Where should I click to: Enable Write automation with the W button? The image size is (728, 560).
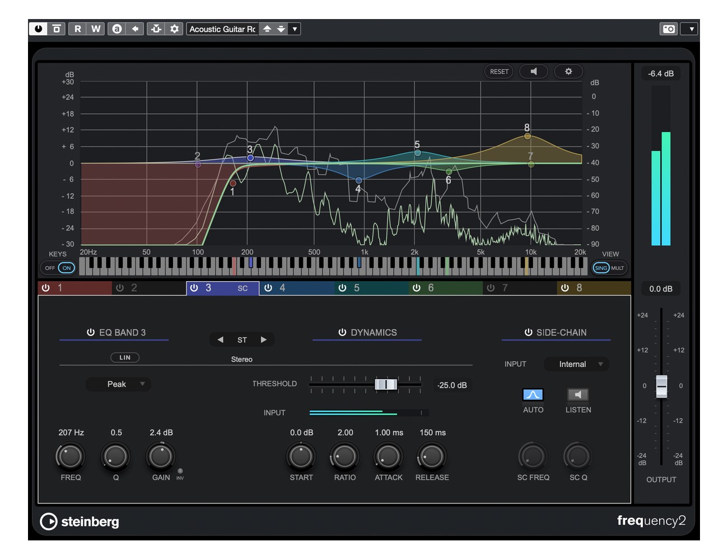click(x=96, y=29)
